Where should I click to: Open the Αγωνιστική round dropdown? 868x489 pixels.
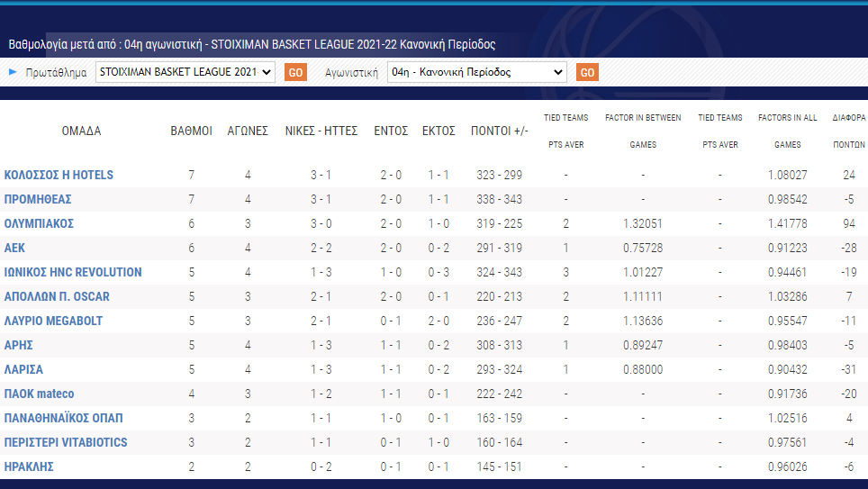476,72
